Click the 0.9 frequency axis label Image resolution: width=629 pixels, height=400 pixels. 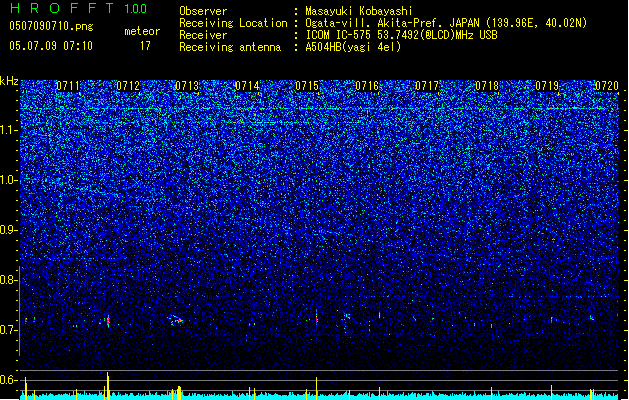8,230
